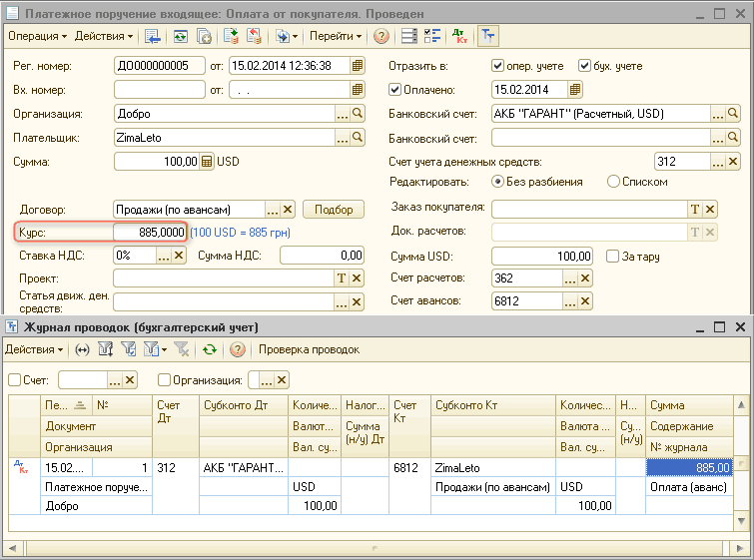Enable the Счет filter checkbox in the journal
This screenshot has width=754, height=560.
coord(15,379)
